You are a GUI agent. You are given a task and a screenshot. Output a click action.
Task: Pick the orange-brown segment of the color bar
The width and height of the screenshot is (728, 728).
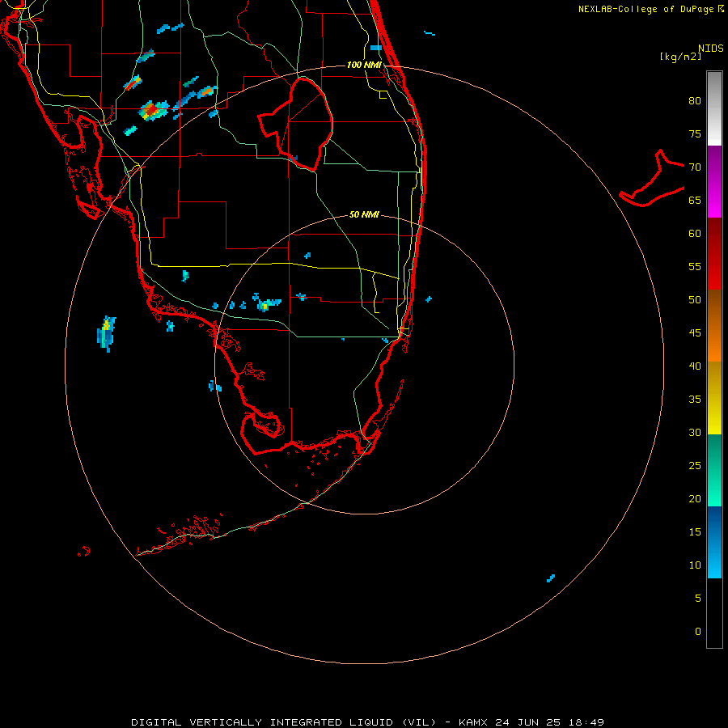(714, 325)
